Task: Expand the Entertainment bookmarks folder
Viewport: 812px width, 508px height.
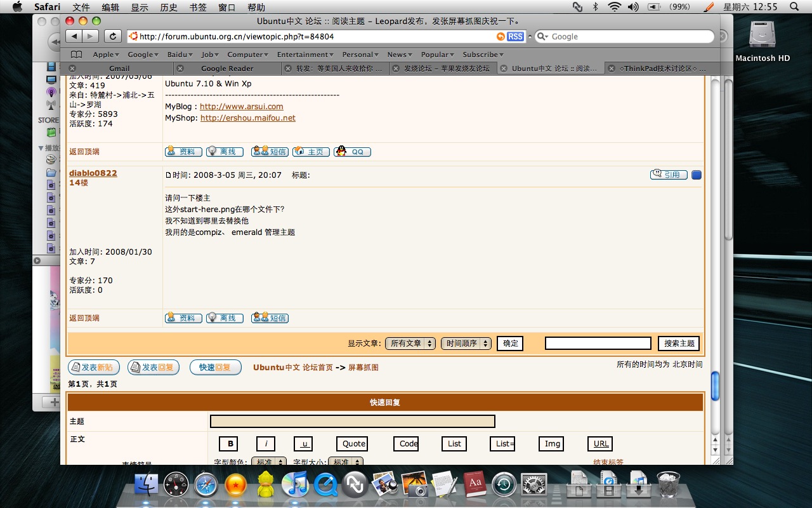Action: tap(305, 55)
